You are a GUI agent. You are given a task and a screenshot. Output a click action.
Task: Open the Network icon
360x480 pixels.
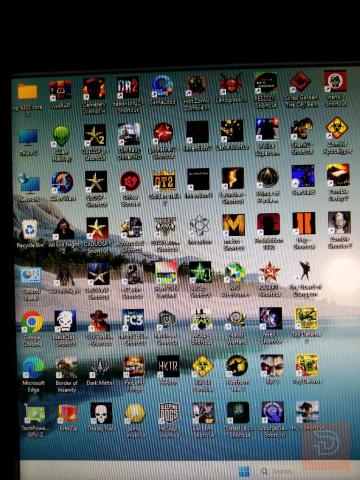[29, 183]
